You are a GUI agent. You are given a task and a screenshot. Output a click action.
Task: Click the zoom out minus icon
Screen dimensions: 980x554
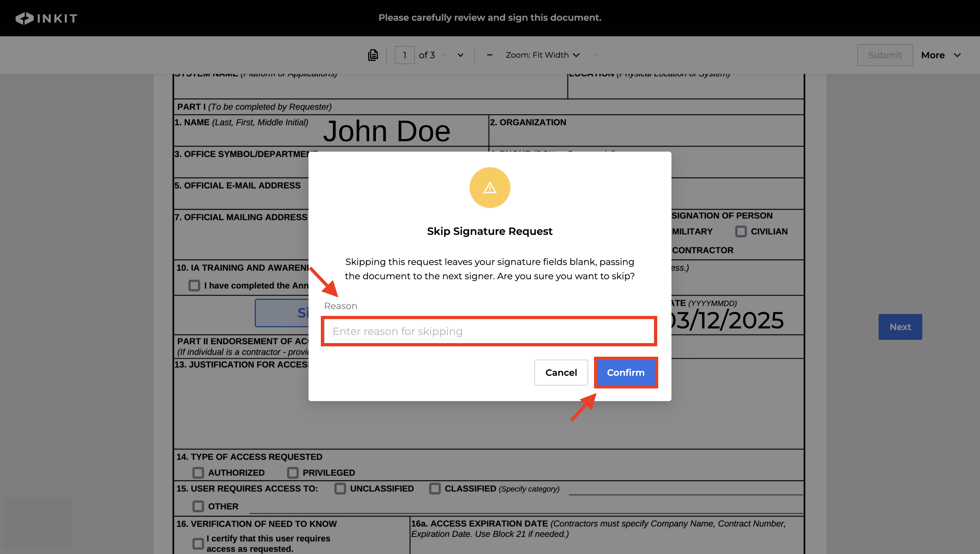(x=489, y=55)
